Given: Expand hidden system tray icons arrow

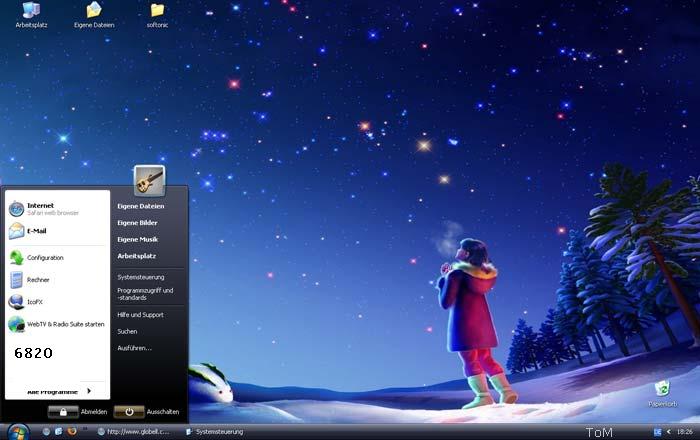Looking at the screenshot, I should (668, 432).
